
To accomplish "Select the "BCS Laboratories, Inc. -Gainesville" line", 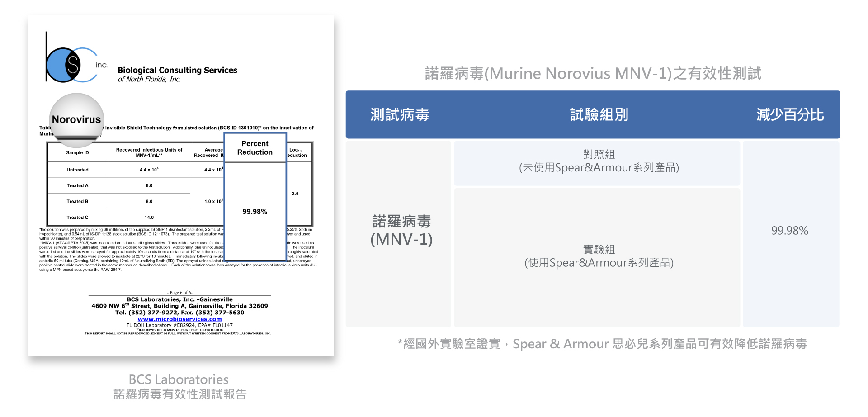I will click(x=180, y=299).
